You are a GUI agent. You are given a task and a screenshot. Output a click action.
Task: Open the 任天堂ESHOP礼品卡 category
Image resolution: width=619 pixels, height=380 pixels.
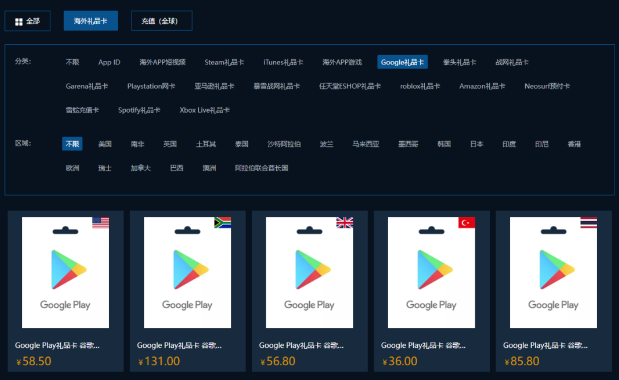350,86
